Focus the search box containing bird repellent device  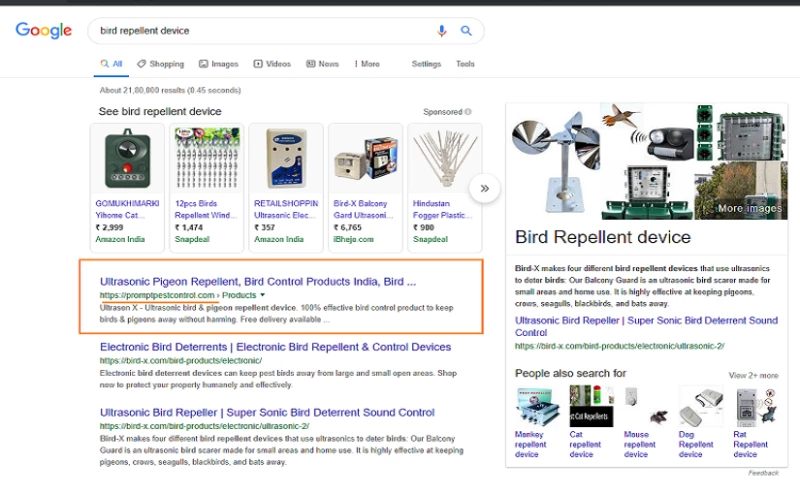tap(286, 31)
